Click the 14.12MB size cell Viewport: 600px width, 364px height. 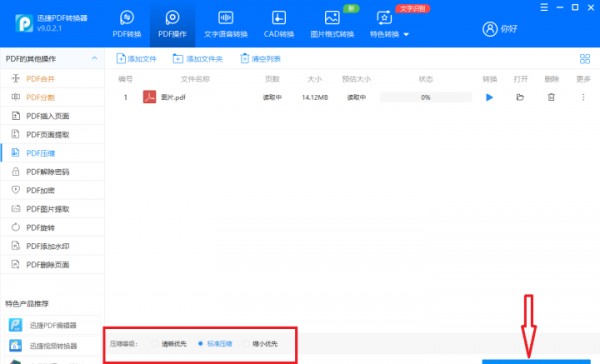315,97
